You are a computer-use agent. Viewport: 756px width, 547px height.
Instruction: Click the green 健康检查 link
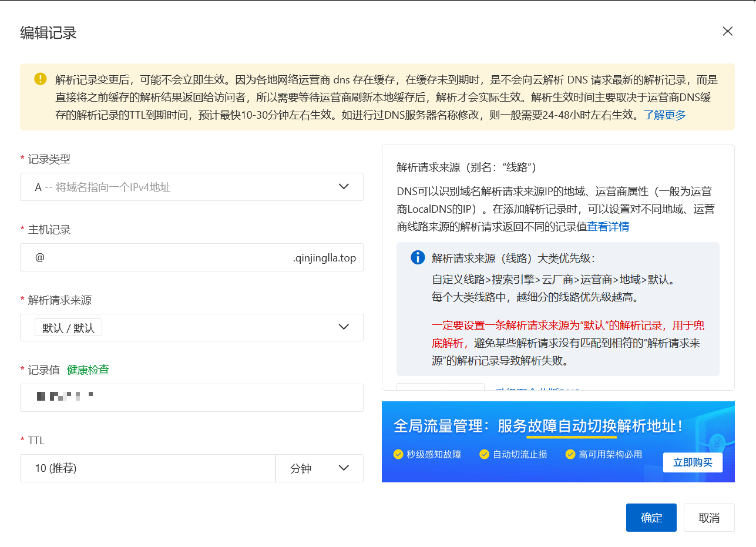click(x=88, y=370)
